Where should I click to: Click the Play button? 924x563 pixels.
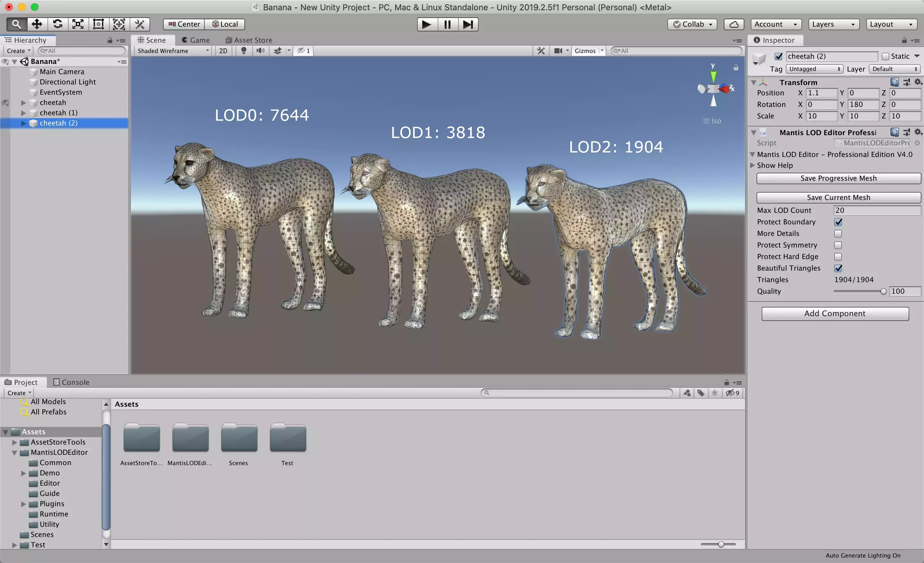click(427, 24)
